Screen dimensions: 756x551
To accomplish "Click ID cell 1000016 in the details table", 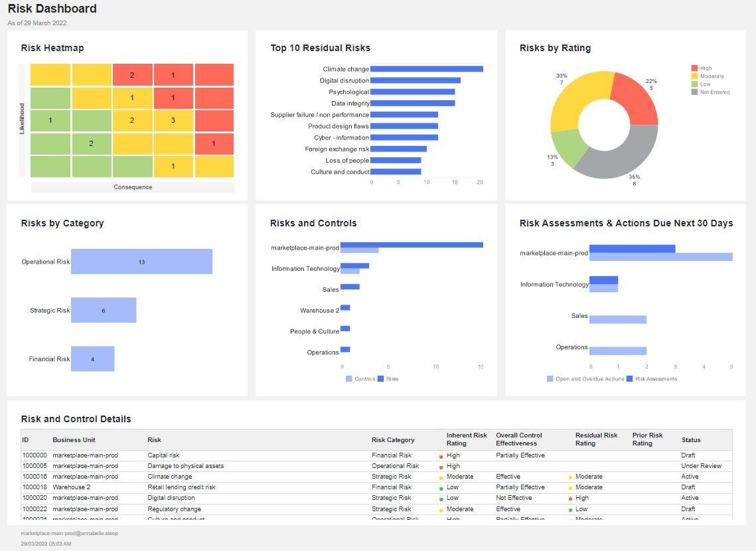I will 35,476.
